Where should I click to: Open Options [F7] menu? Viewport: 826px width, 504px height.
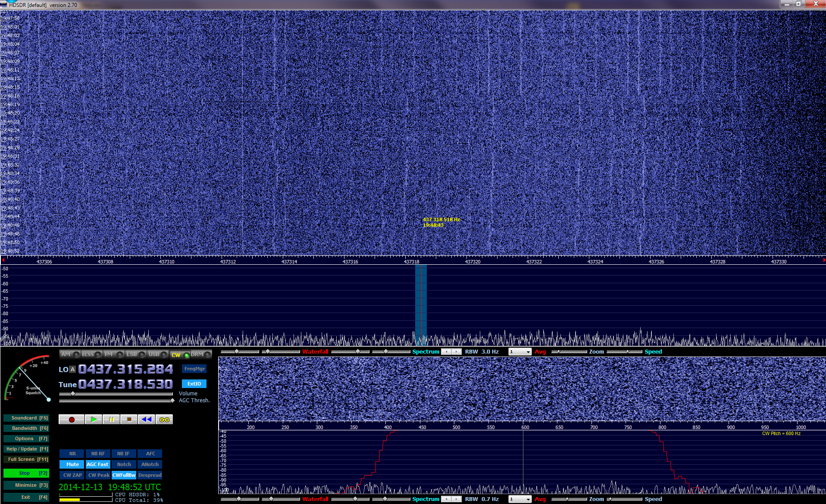26,438
